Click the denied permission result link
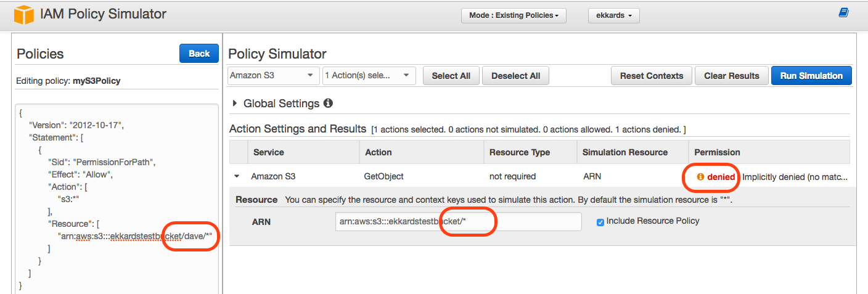Screen dimensions: 868x294 coord(721,177)
